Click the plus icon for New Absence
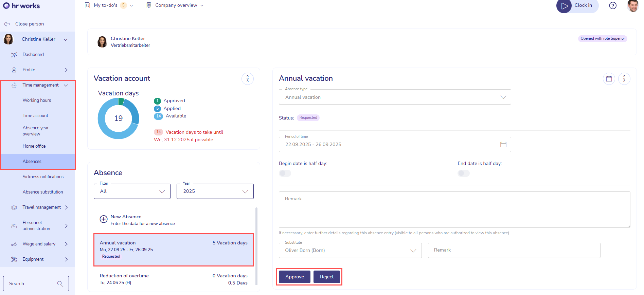This screenshot has height=295, width=644. click(x=104, y=219)
